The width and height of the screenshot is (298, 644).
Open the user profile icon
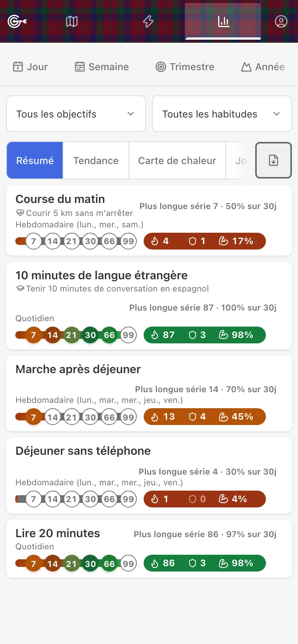pos(281,21)
